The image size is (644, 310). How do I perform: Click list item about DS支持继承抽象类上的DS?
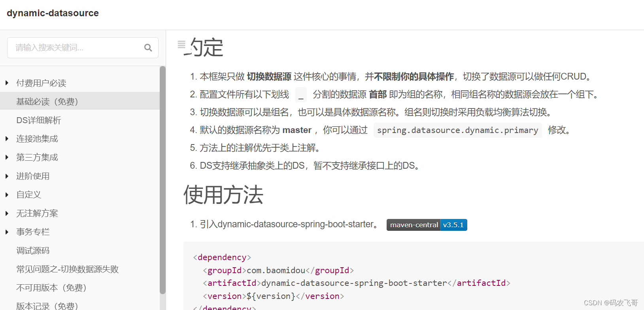(x=310, y=166)
